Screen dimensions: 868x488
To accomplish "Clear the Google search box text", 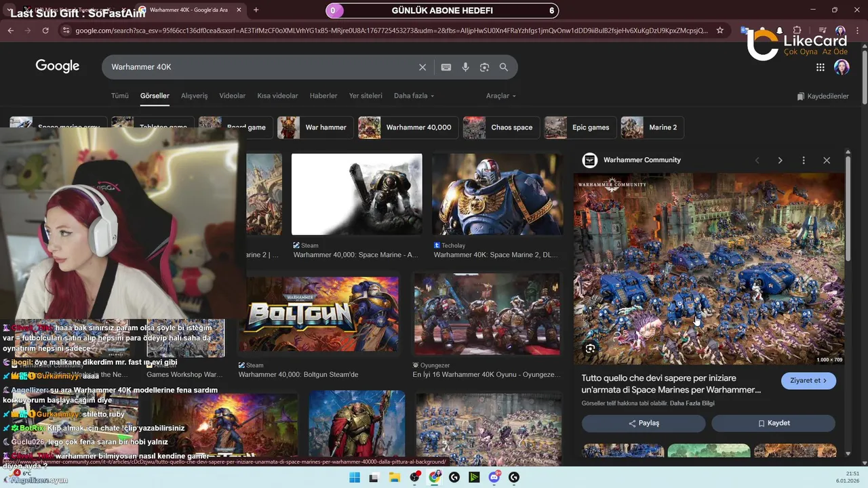I will [422, 67].
